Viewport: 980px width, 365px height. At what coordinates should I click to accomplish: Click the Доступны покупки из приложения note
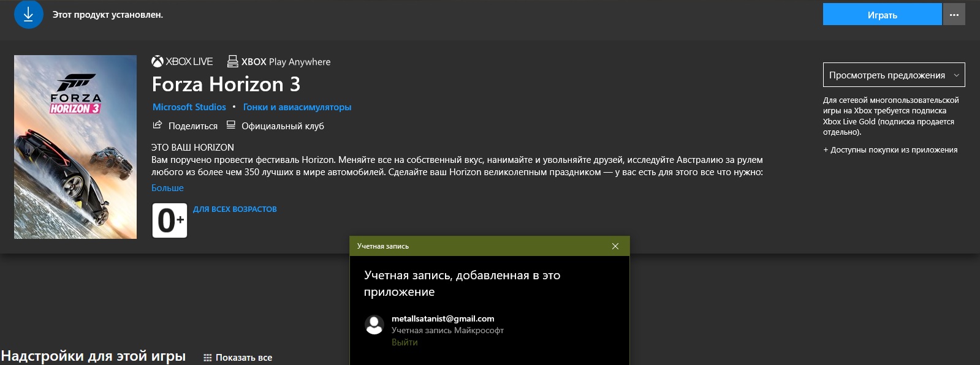point(890,150)
